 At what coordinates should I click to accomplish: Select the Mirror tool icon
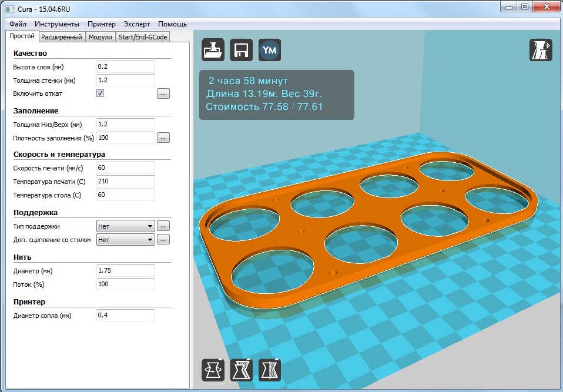270,370
